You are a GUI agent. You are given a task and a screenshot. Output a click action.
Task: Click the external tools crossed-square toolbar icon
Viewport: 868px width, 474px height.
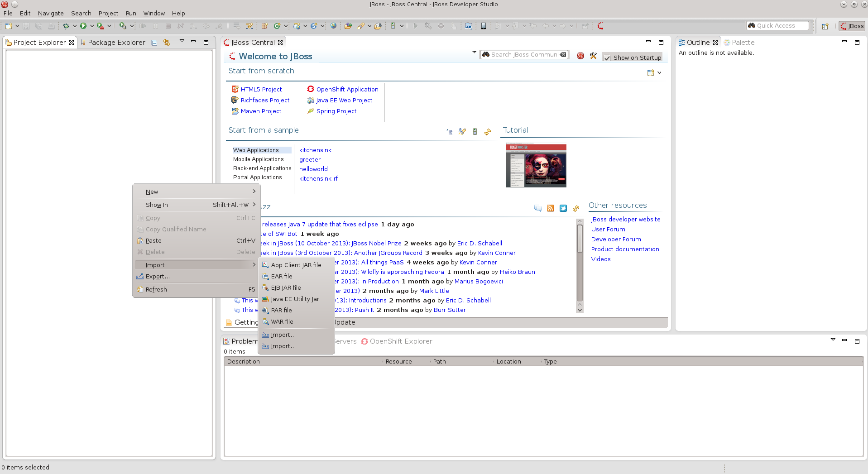pos(264,26)
